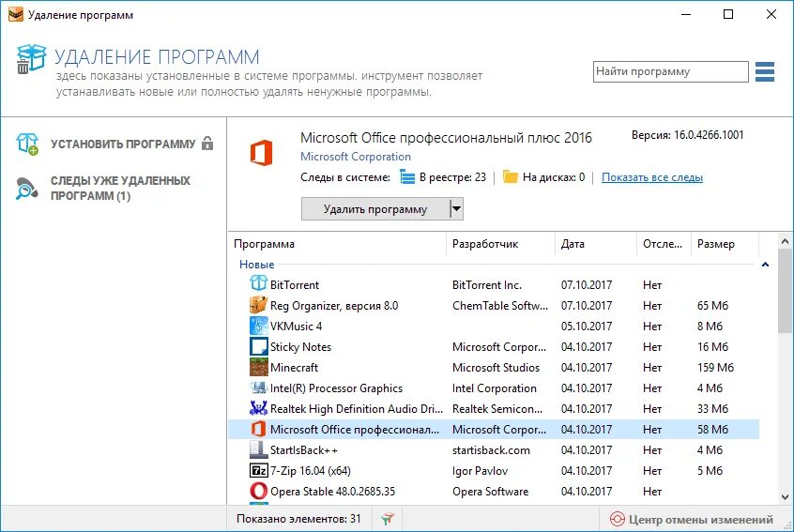Click the program list vertical scrollbar

click(x=785, y=375)
